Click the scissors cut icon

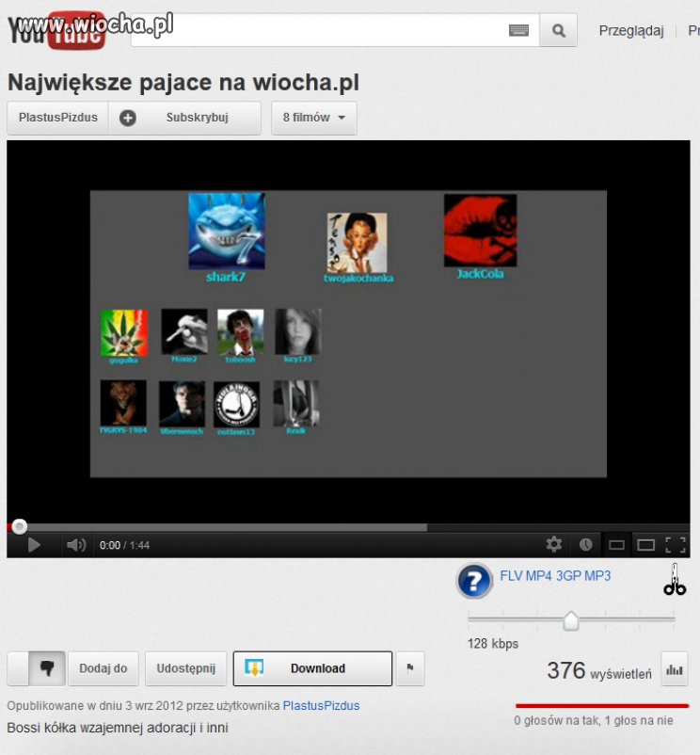click(675, 579)
